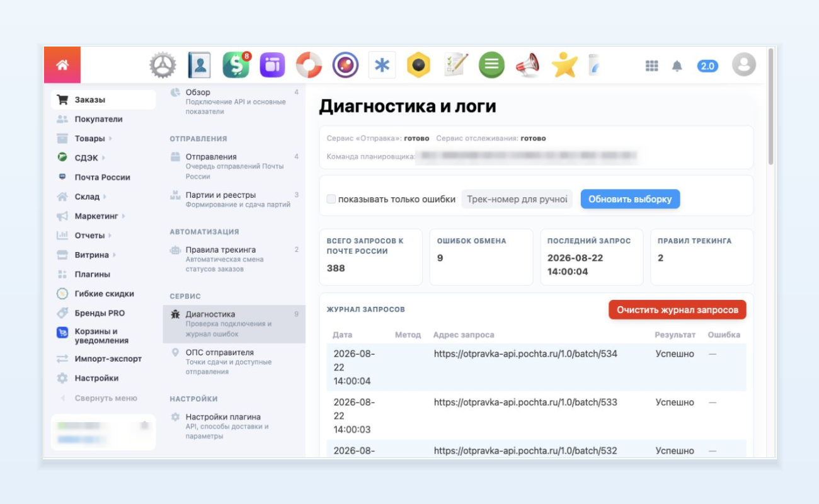Open 'Правила трекинга' section
This screenshot has width=819, height=504.
234,259
